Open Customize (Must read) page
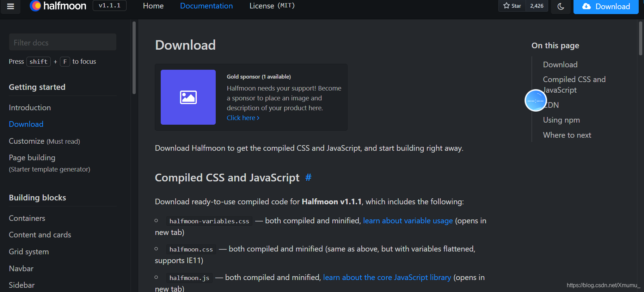This screenshot has height=292, width=644. [44, 141]
